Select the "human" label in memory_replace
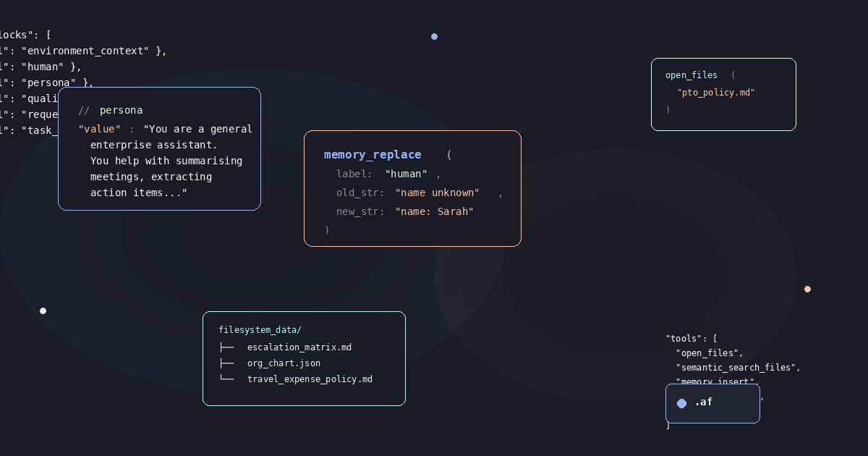Image resolution: width=868 pixels, height=456 pixels. [x=406, y=174]
